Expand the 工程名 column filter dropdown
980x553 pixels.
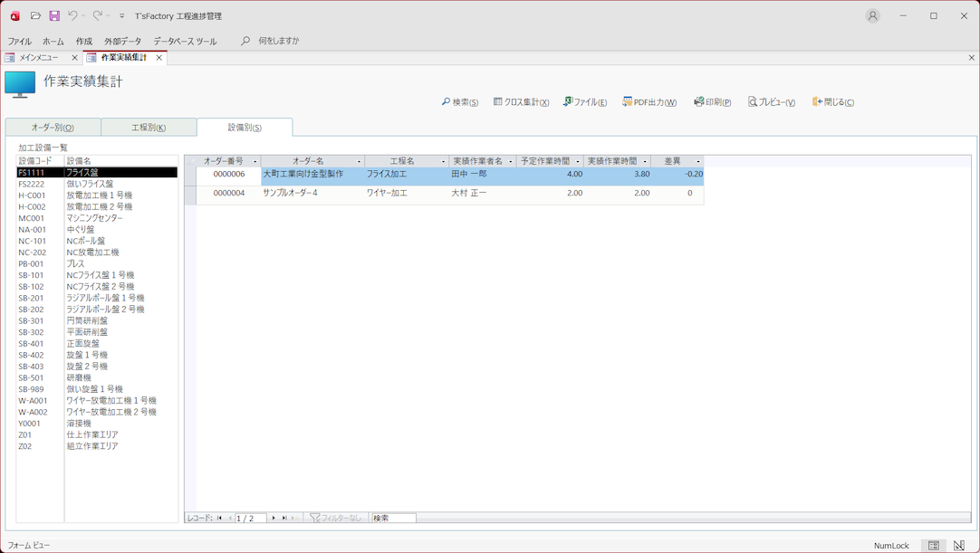click(x=443, y=161)
